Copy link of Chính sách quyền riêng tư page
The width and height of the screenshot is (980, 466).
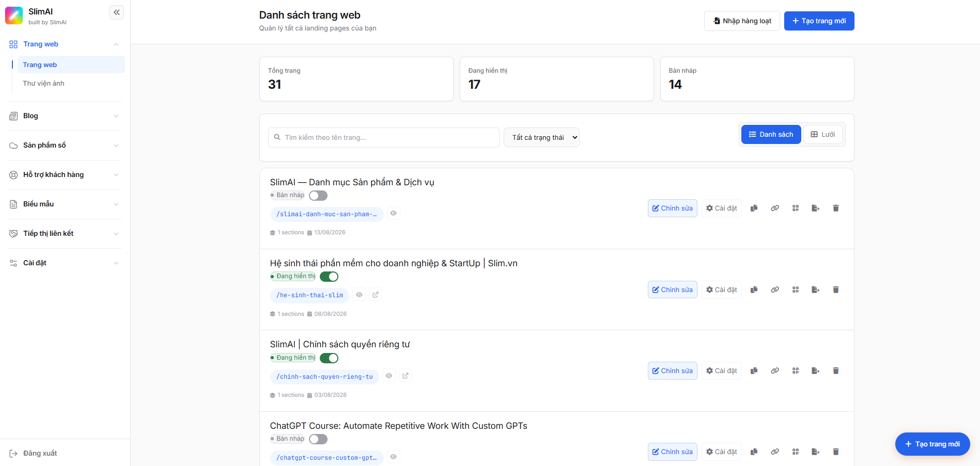775,371
